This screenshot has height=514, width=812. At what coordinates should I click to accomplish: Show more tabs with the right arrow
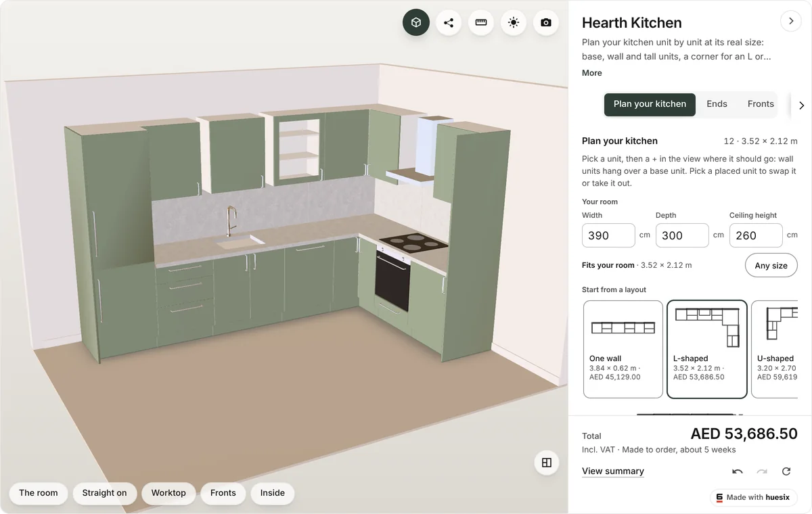coord(801,105)
